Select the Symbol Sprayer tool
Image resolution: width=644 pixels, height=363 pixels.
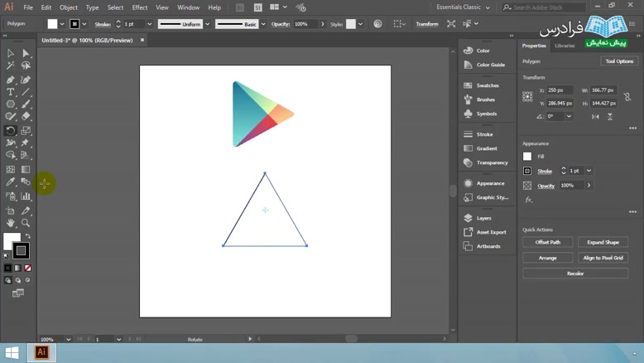coord(10,196)
